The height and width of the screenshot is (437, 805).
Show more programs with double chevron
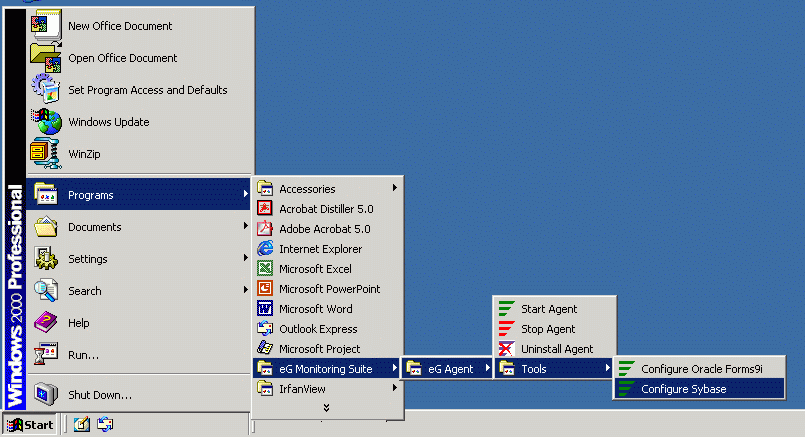(327, 408)
